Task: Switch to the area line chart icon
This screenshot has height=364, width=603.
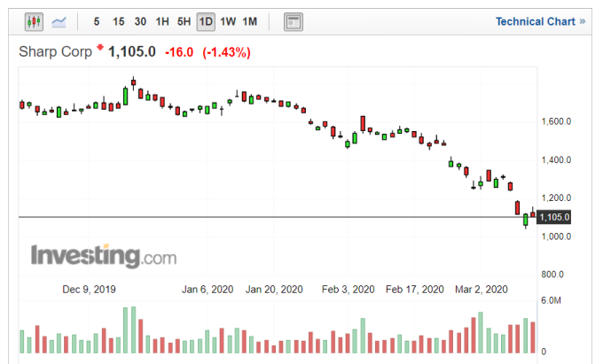Action: pyautogui.click(x=59, y=22)
